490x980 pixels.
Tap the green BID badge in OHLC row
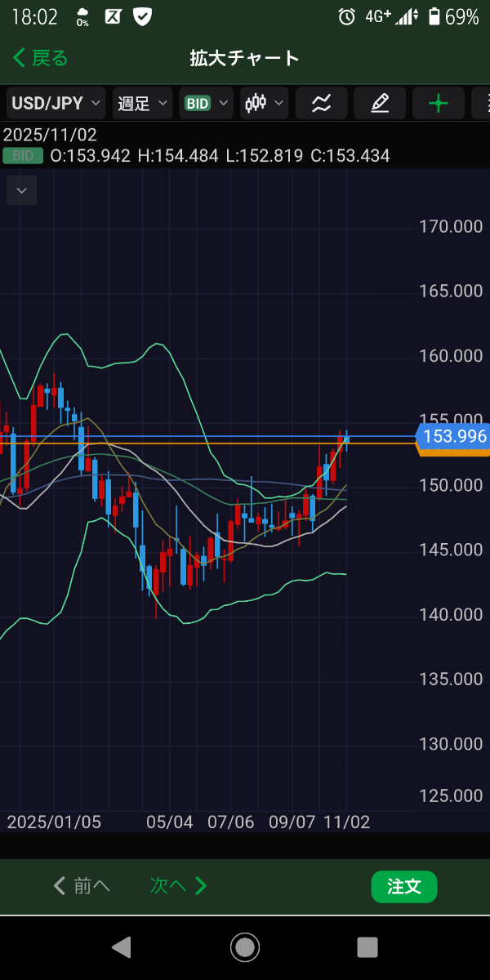point(23,156)
